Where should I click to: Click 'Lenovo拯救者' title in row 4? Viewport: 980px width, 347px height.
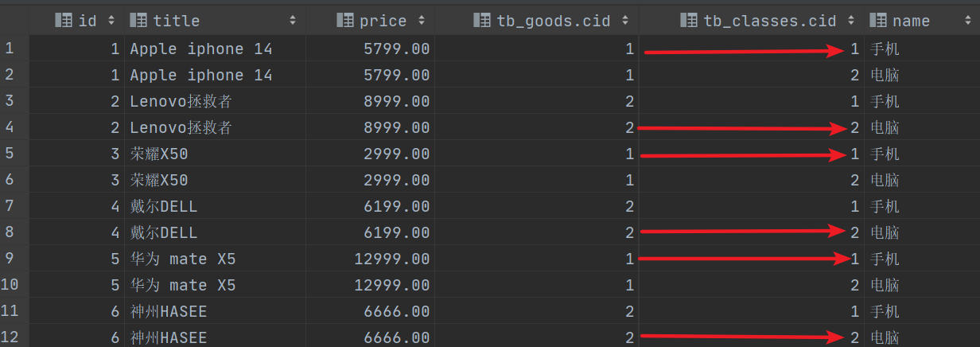pyautogui.click(x=181, y=127)
